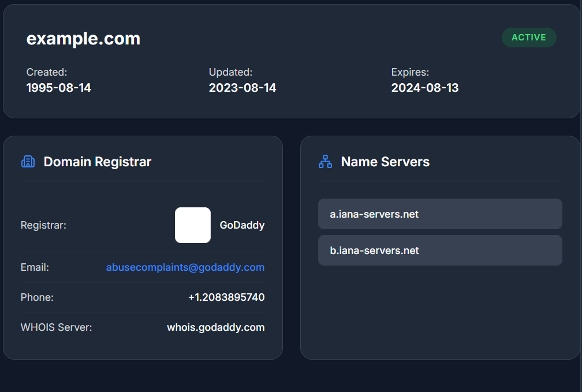This screenshot has height=392, width=582.
Task: Select the WHOIS server whois.godaddy.com
Action: coord(215,327)
